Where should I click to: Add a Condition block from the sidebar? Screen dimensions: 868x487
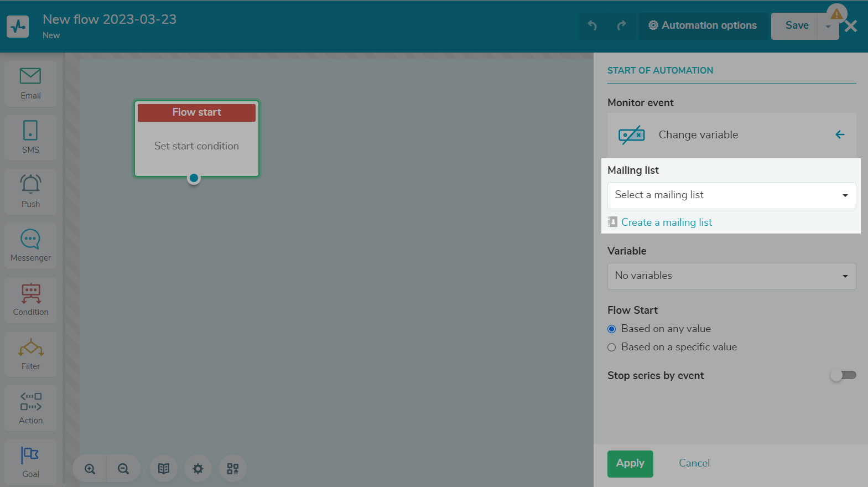coord(30,300)
